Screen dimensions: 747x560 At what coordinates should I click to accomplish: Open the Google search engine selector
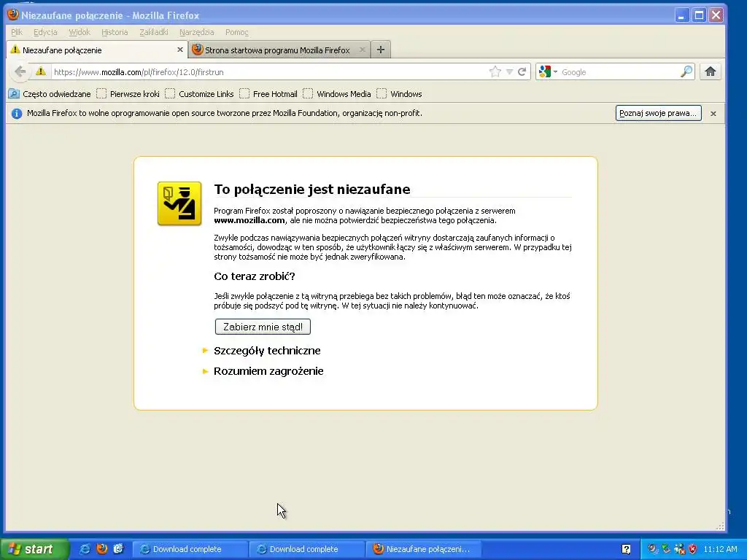(x=548, y=72)
